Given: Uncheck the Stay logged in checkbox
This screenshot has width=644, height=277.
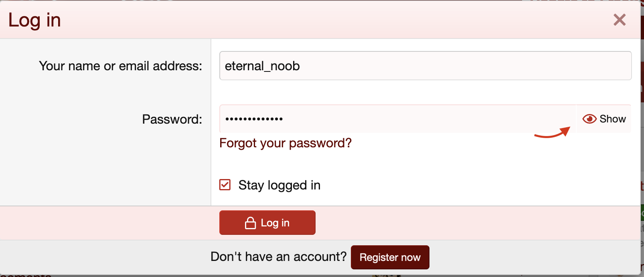Looking at the screenshot, I should point(225,185).
